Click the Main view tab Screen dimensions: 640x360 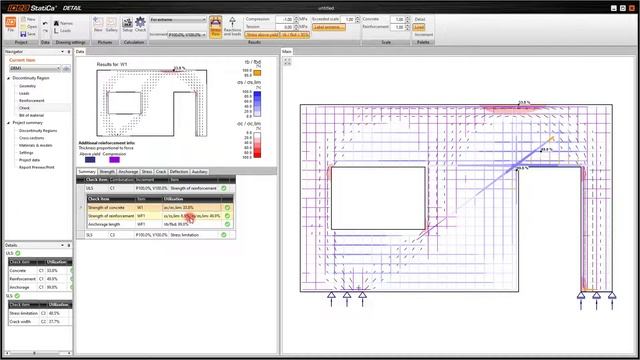tap(287, 52)
